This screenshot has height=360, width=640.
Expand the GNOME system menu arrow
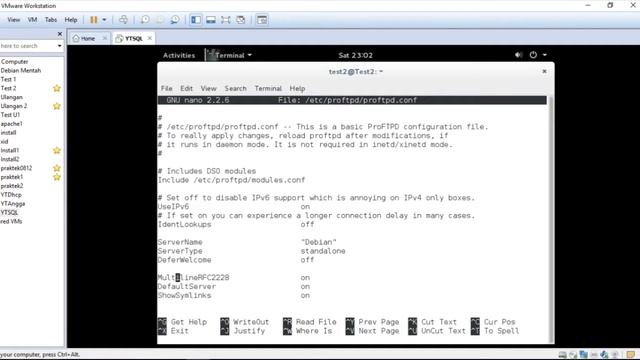pyautogui.click(x=545, y=55)
